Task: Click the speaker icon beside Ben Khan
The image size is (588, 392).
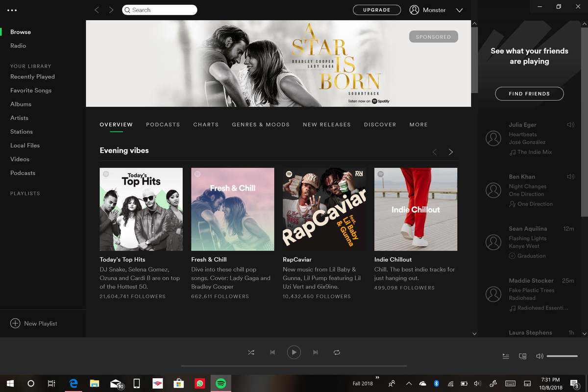Action: (570, 177)
